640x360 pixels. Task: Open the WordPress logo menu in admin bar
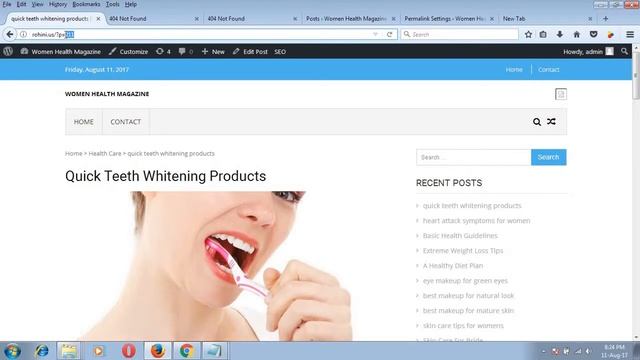8,51
